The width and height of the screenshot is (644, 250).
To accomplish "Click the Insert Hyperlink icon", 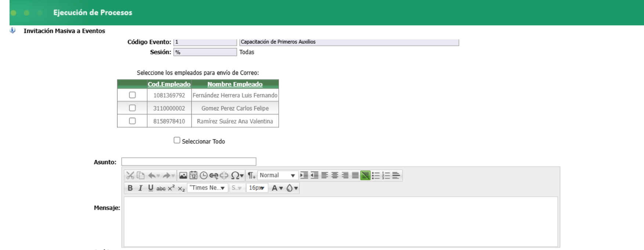I will pyautogui.click(x=214, y=176).
